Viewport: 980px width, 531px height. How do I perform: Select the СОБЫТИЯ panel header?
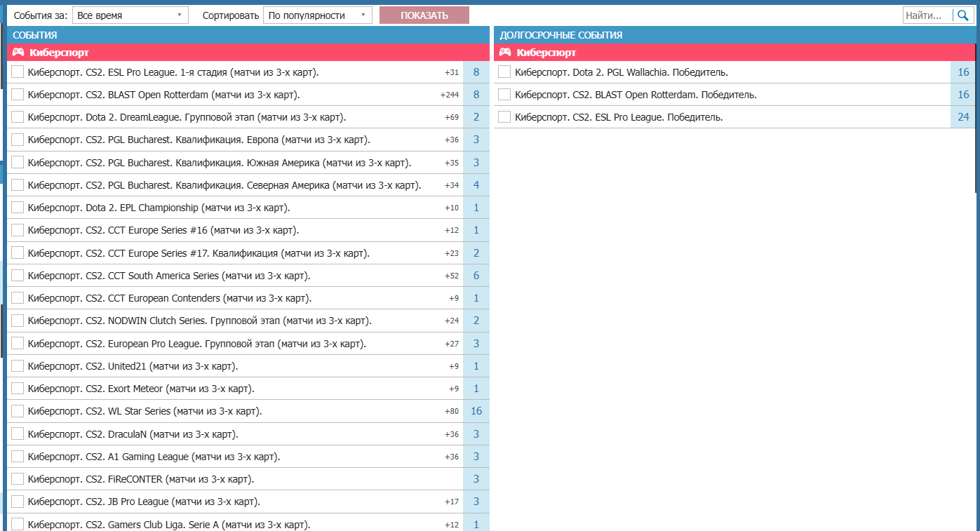coord(35,35)
